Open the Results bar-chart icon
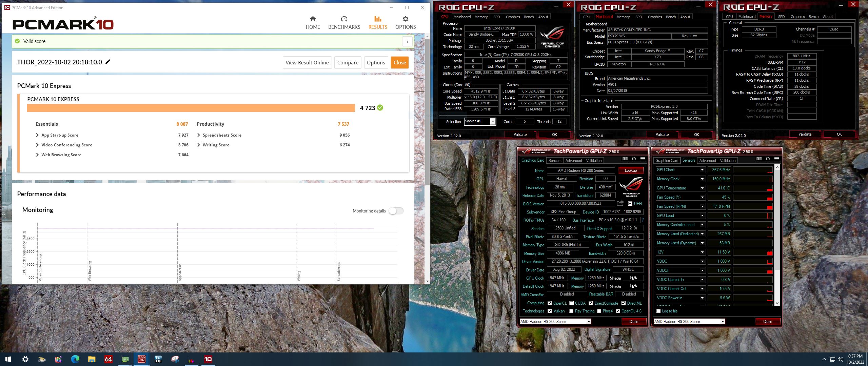The width and height of the screenshot is (868, 366). 378,19
